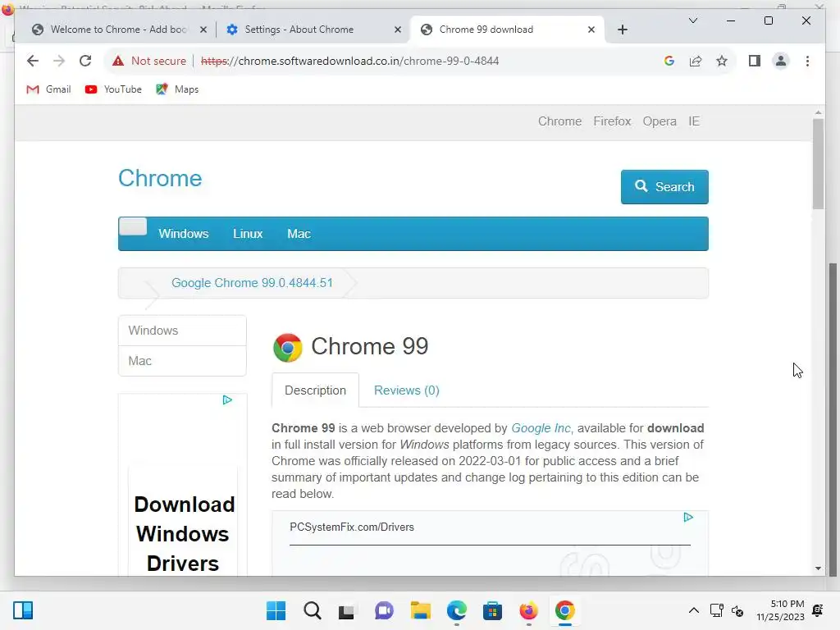Viewport: 840px width, 630px height.
Task: Open the notification center icon
Action: [x=818, y=610]
